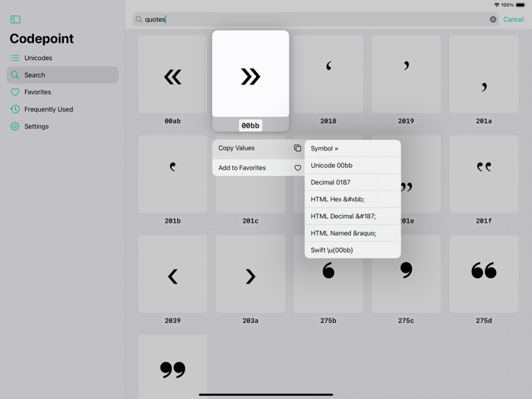Choose Copy Values menu entry
Image resolution: width=532 pixels, height=399 pixels.
pyautogui.click(x=258, y=148)
